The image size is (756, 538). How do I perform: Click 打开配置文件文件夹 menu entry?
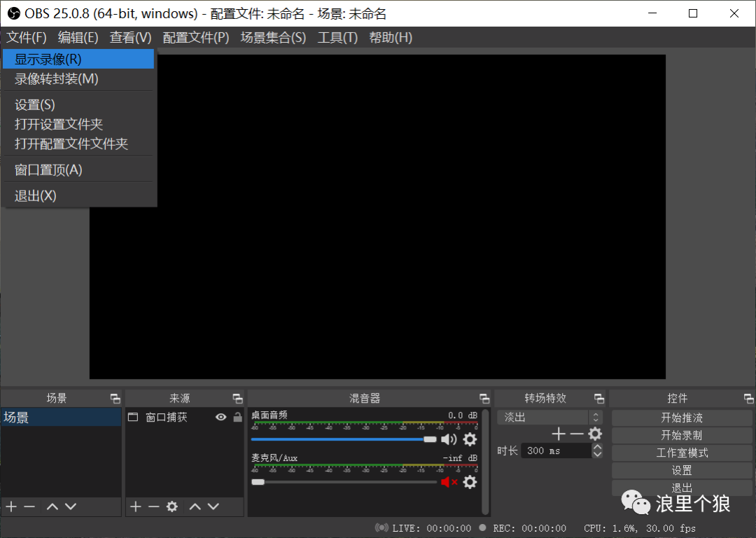click(x=78, y=144)
